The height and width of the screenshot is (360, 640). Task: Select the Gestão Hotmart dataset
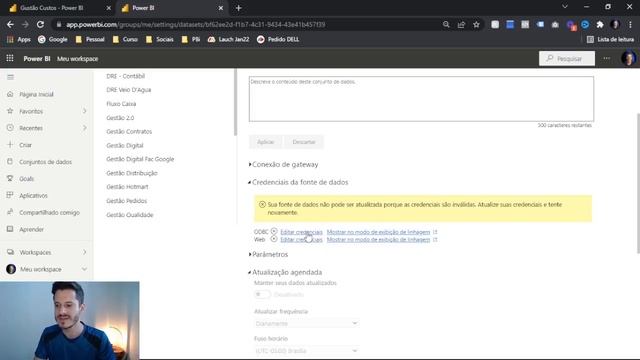[127, 187]
